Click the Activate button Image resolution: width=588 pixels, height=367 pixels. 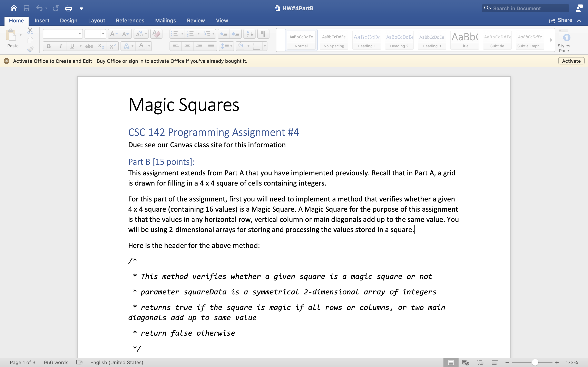click(x=571, y=61)
